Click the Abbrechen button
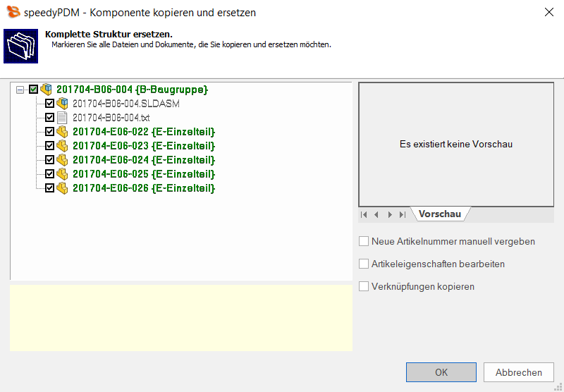The height and width of the screenshot is (392, 564). coord(518,372)
